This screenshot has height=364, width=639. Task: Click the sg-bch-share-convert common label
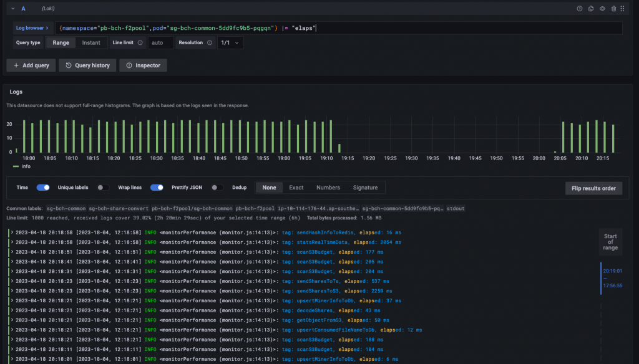119,208
